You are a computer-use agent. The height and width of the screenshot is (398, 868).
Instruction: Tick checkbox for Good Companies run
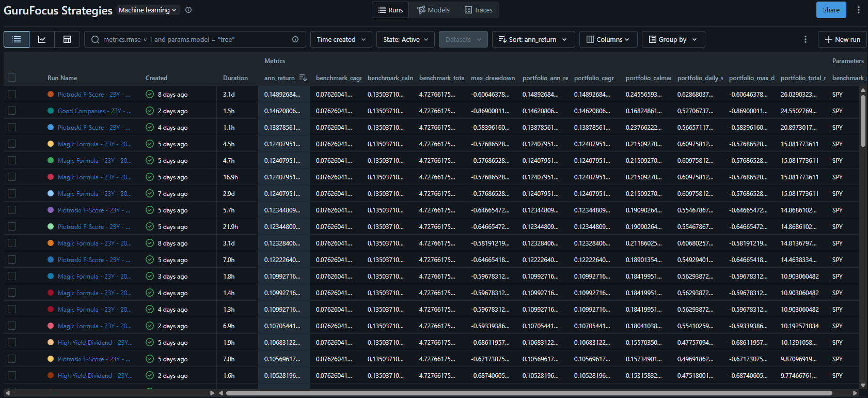click(12, 111)
